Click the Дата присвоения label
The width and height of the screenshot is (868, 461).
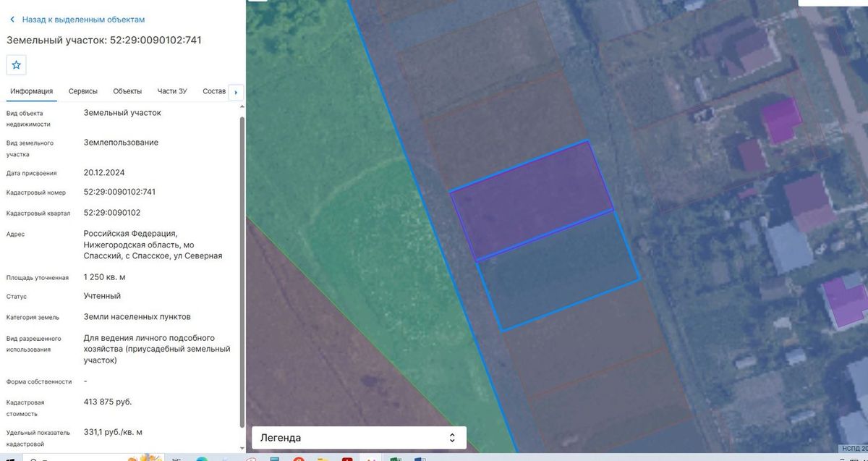(x=31, y=173)
